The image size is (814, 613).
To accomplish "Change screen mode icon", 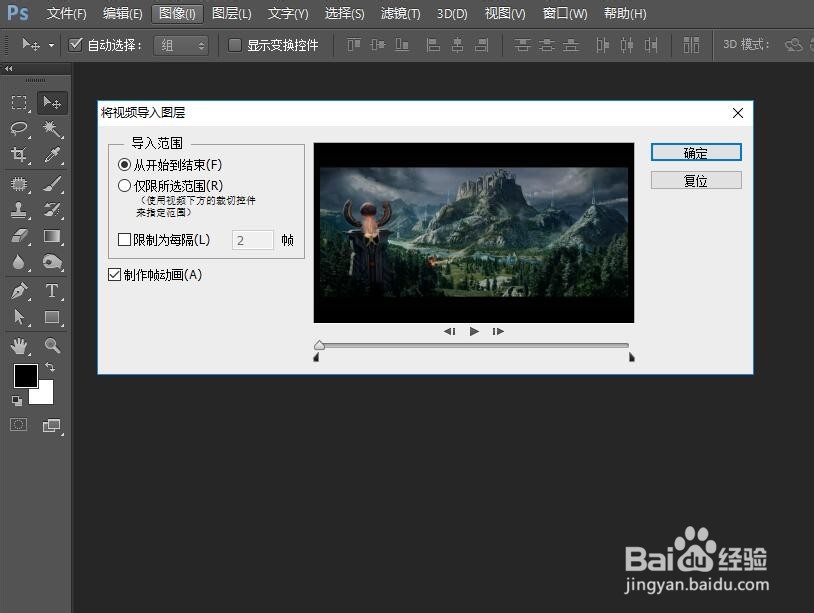I will (x=51, y=426).
